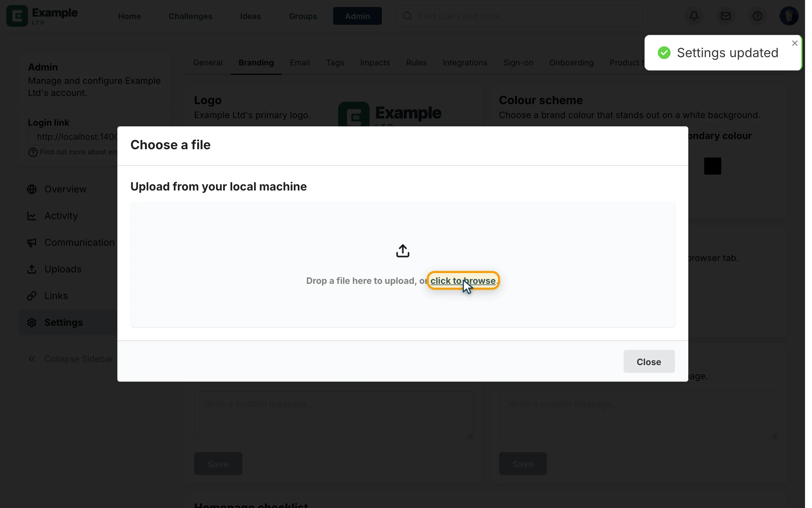Open the user avatar menu
This screenshot has height=508, width=812.
(789, 16)
